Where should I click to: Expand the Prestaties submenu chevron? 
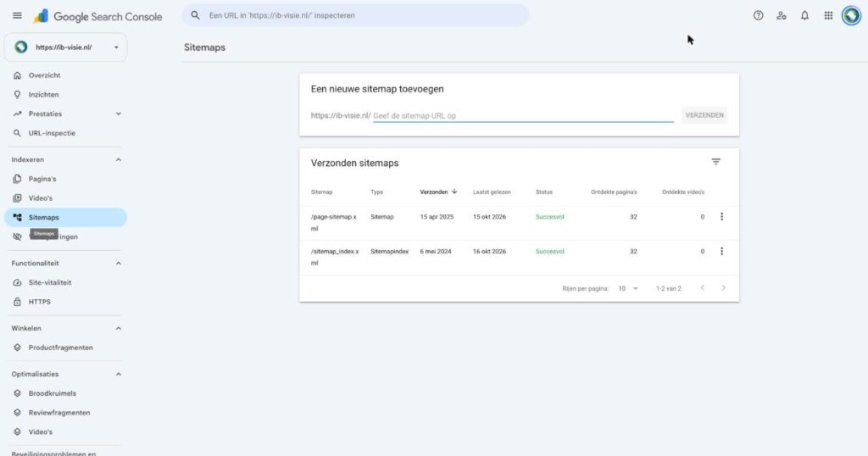(118, 114)
